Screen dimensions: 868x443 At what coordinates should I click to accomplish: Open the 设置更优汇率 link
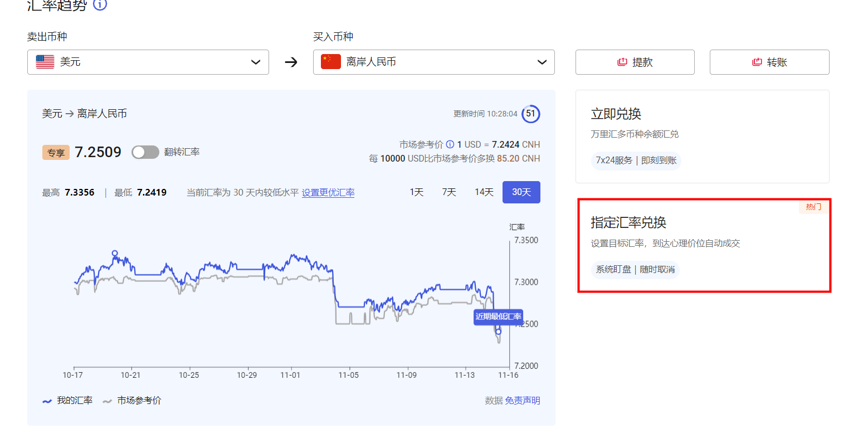328,192
